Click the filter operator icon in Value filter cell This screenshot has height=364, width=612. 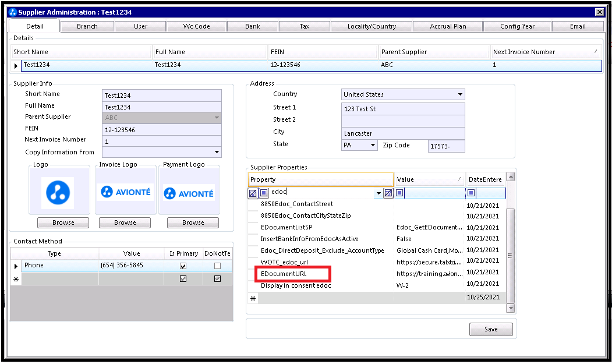tap(400, 193)
